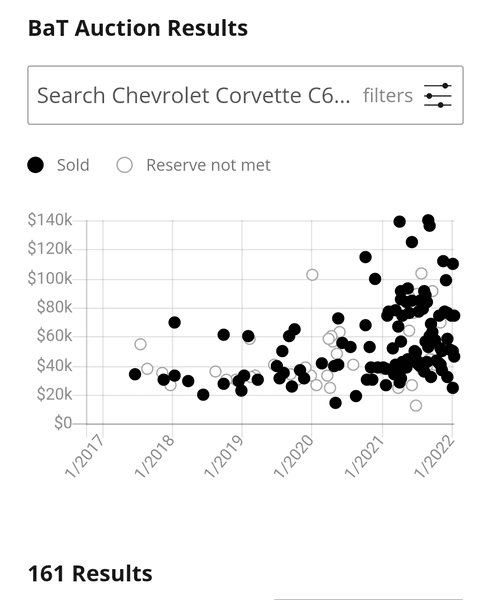Select the sold point near $125k in 2021
Image resolution: width=491 pixels, height=600 pixels.
[412, 242]
